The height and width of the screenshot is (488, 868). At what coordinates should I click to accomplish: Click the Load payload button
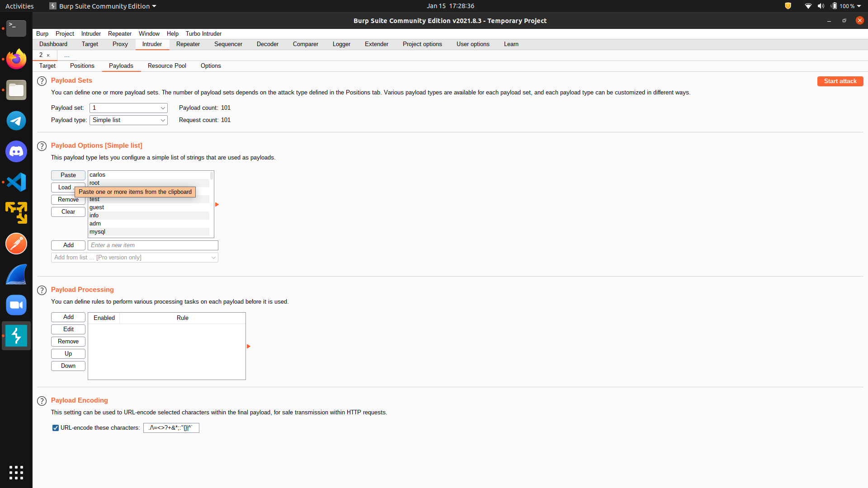coord(64,188)
